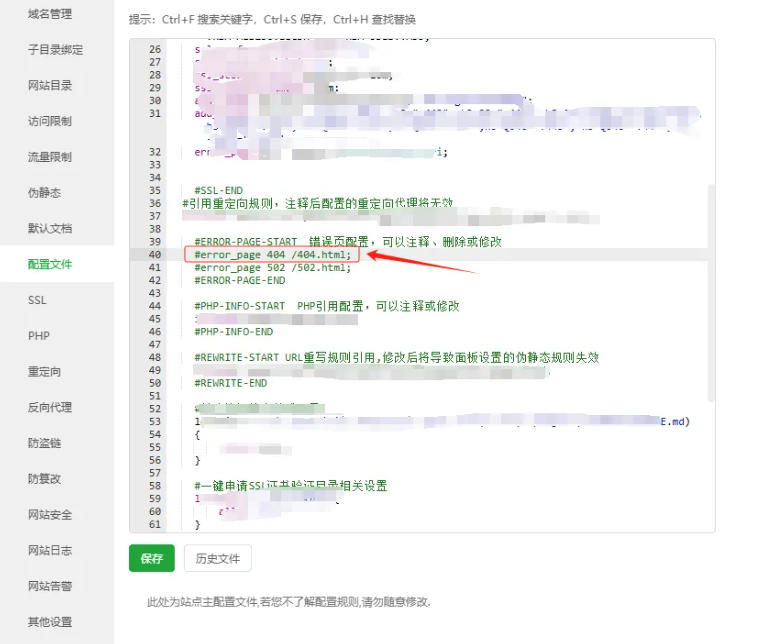Open the 域名管理 settings tab
Screen dimensions: 760x644
click(x=50, y=14)
